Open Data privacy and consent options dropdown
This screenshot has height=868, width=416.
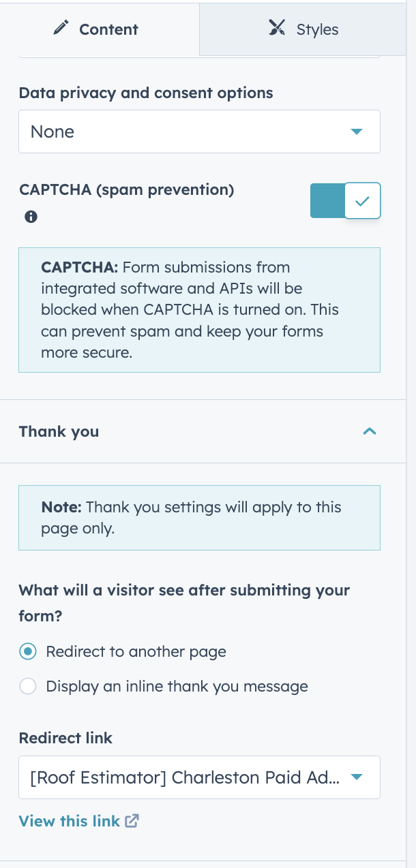coord(199,131)
